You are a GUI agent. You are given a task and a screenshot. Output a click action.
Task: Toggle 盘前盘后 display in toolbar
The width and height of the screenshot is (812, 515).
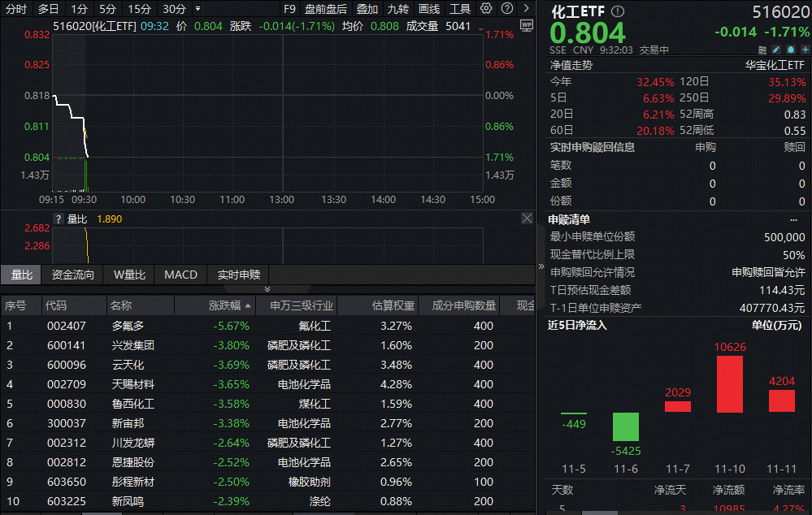325,9
